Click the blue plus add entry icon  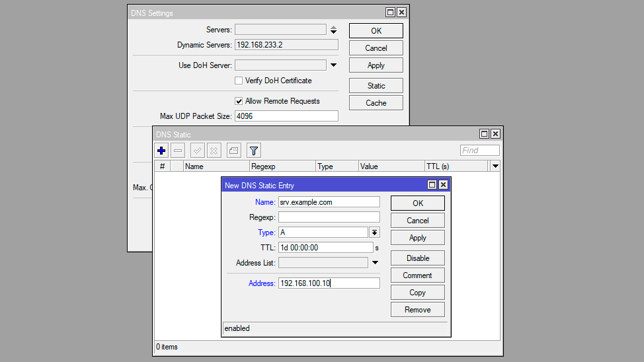click(x=162, y=151)
